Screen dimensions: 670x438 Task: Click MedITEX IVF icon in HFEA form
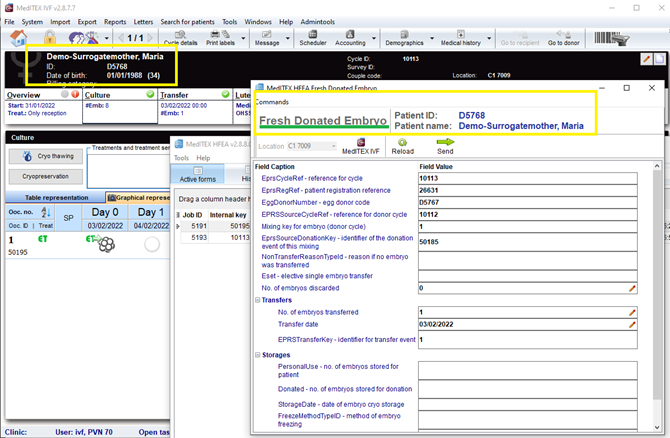tap(361, 146)
